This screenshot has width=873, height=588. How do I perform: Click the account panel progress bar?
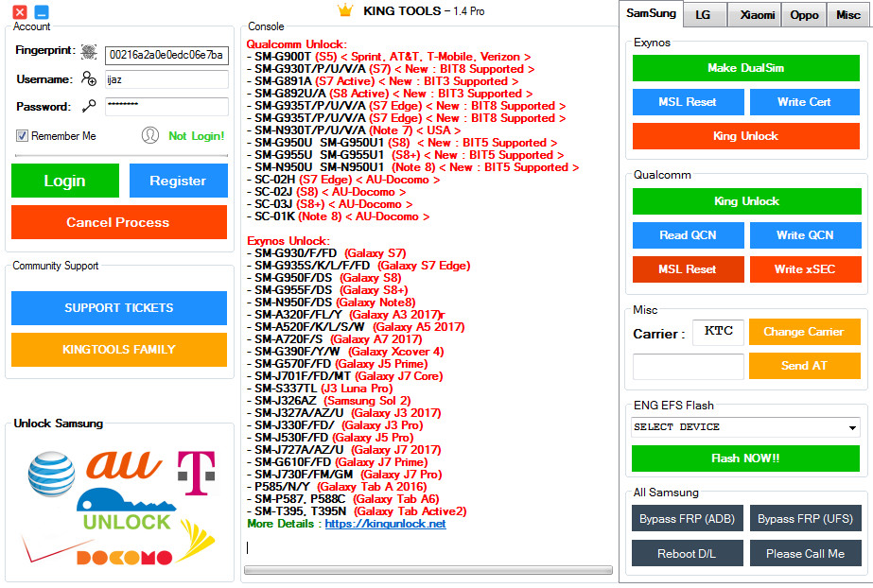tap(121, 155)
